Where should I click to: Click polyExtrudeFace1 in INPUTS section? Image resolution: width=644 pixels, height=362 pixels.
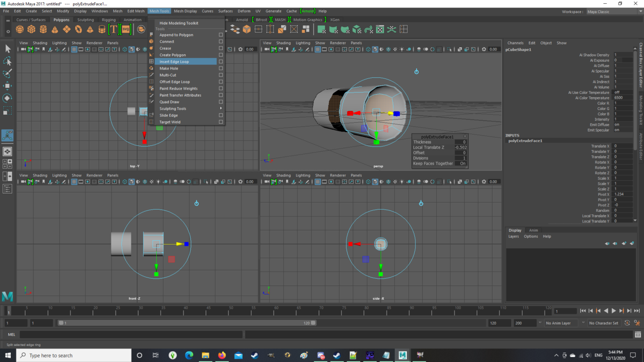(x=525, y=141)
